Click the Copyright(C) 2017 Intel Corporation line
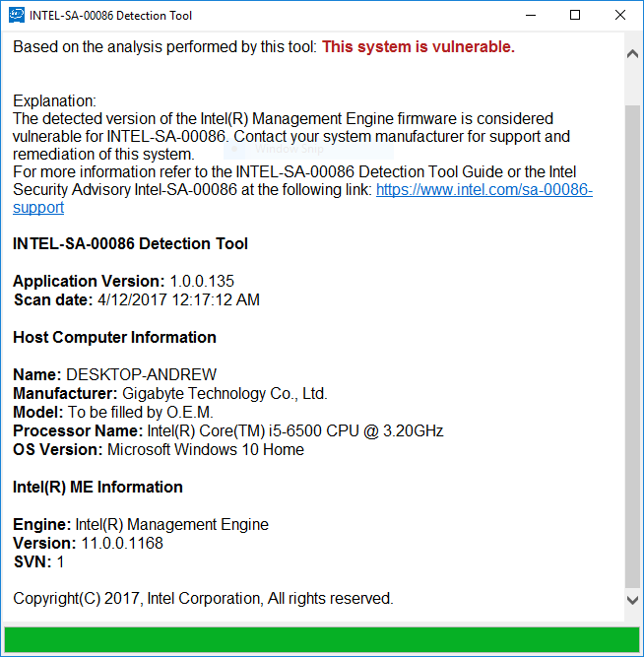 203,599
